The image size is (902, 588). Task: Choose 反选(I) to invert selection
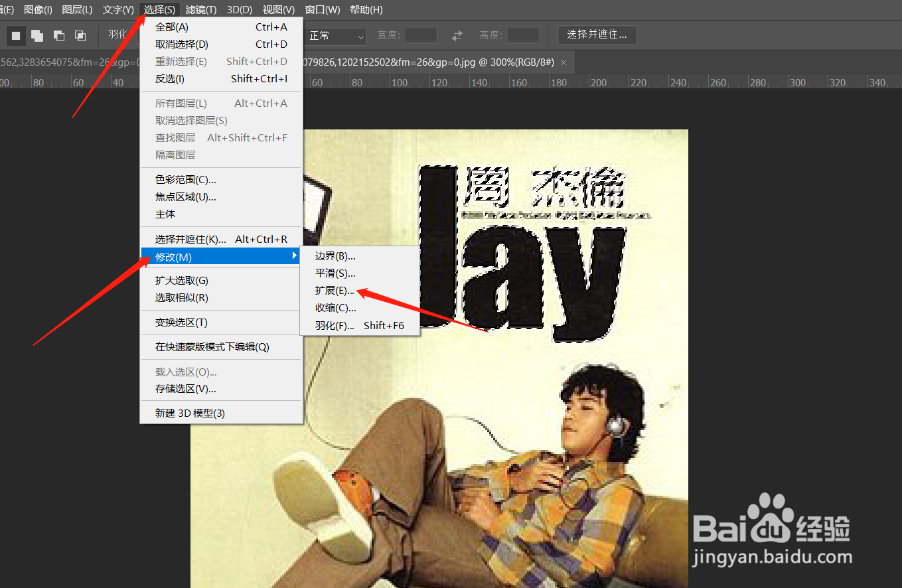(x=222, y=79)
